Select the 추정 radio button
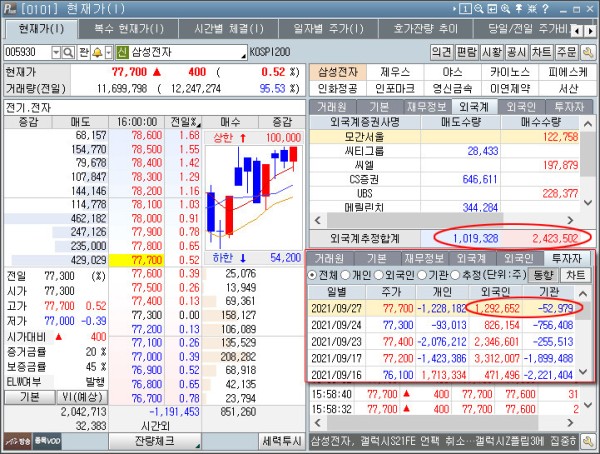Image resolution: width=600 pixels, height=454 pixels. pos(455,275)
